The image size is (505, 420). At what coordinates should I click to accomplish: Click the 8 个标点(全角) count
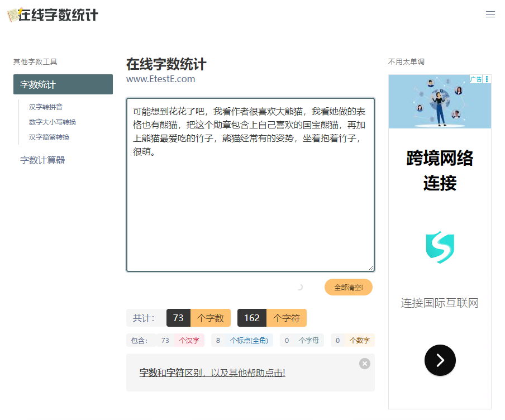pyautogui.click(x=242, y=341)
